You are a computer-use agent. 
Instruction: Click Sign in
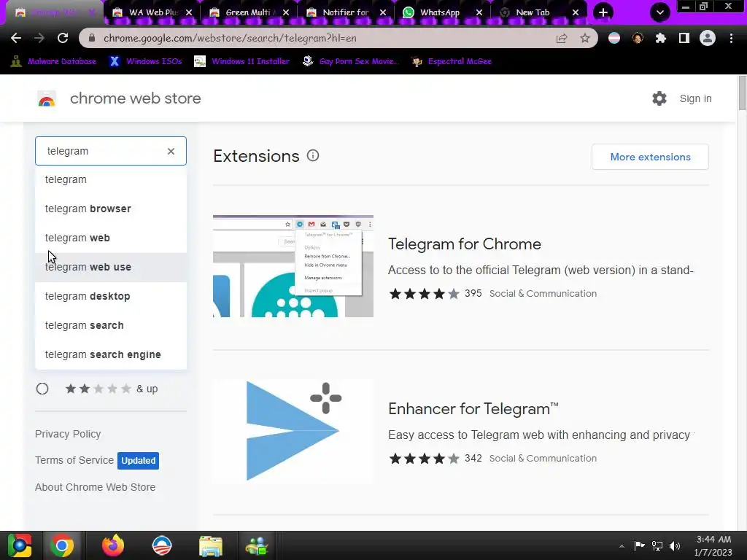695,98
